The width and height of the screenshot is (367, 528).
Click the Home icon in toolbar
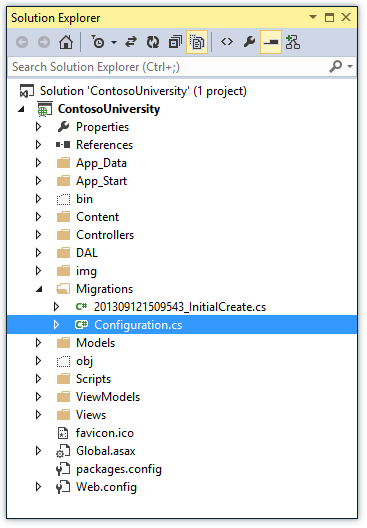point(66,42)
